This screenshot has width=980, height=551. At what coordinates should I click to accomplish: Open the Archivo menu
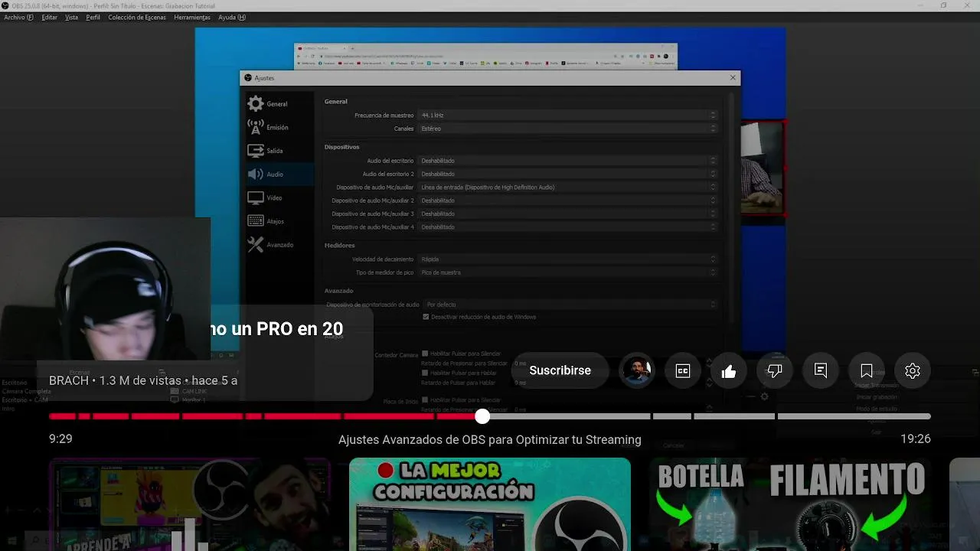[18, 17]
